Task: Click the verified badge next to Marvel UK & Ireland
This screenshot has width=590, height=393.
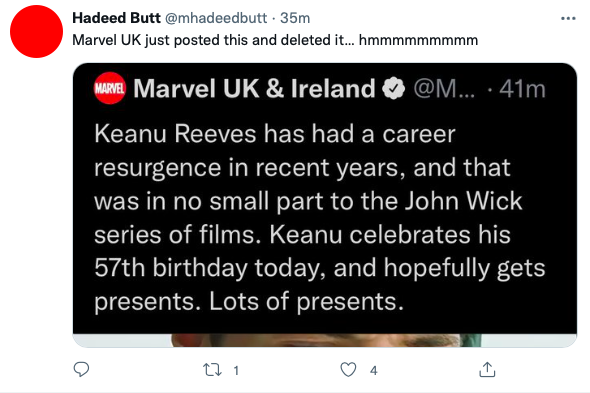Action: point(393,88)
